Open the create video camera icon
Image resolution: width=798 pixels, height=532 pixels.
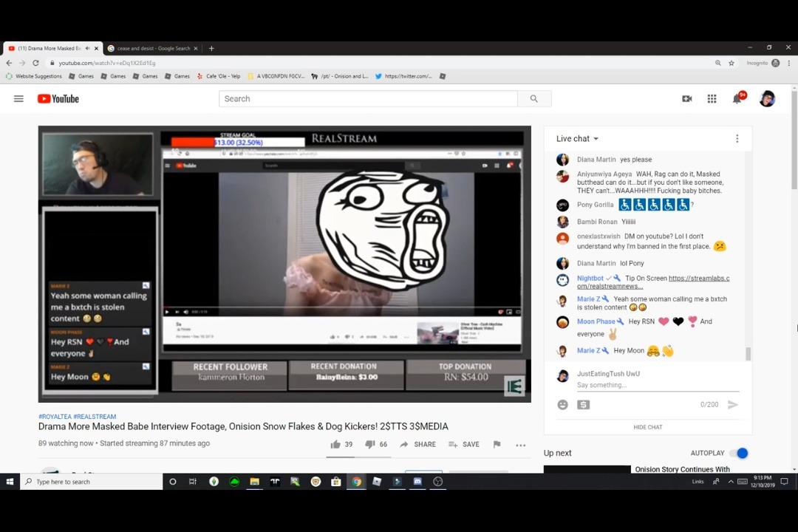[687, 99]
